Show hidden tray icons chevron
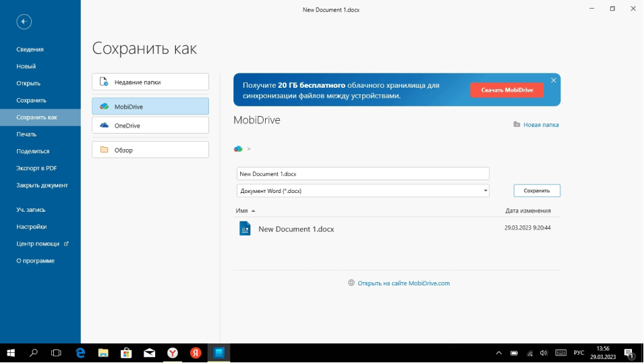The width and height of the screenshot is (644, 363). tap(498, 353)
